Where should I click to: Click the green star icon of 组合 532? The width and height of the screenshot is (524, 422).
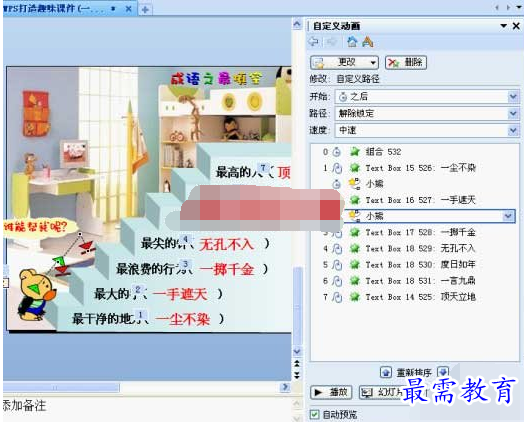[354, 152]
